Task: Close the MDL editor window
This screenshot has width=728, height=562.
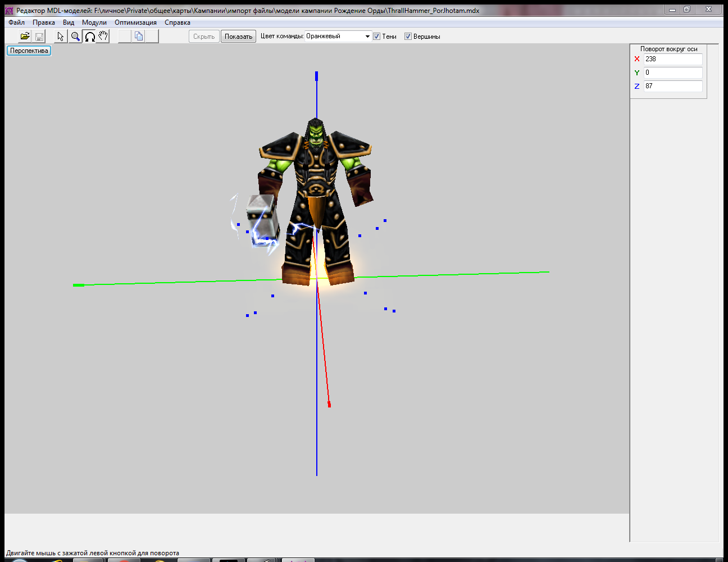Action: point(708,10)
